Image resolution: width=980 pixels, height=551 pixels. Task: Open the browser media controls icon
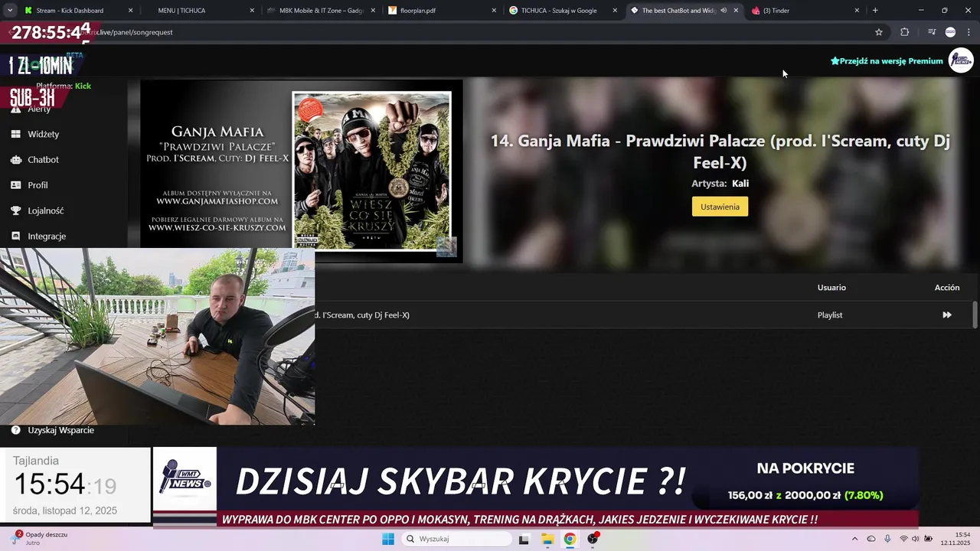[932, 32]
